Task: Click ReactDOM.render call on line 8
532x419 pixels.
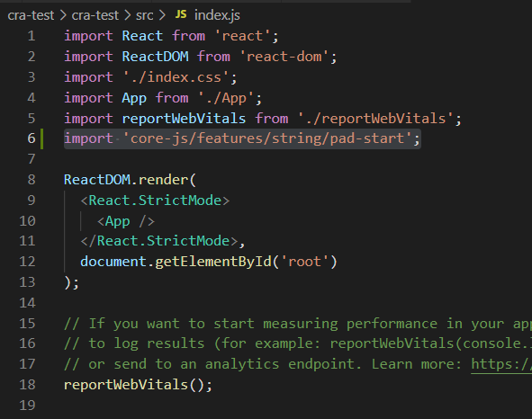Action: [130, 180]
